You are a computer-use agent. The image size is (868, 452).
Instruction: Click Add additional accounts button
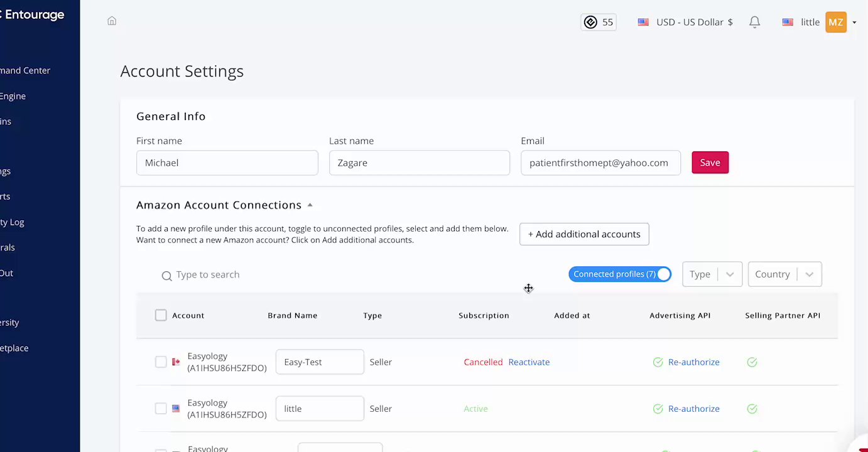584,234
